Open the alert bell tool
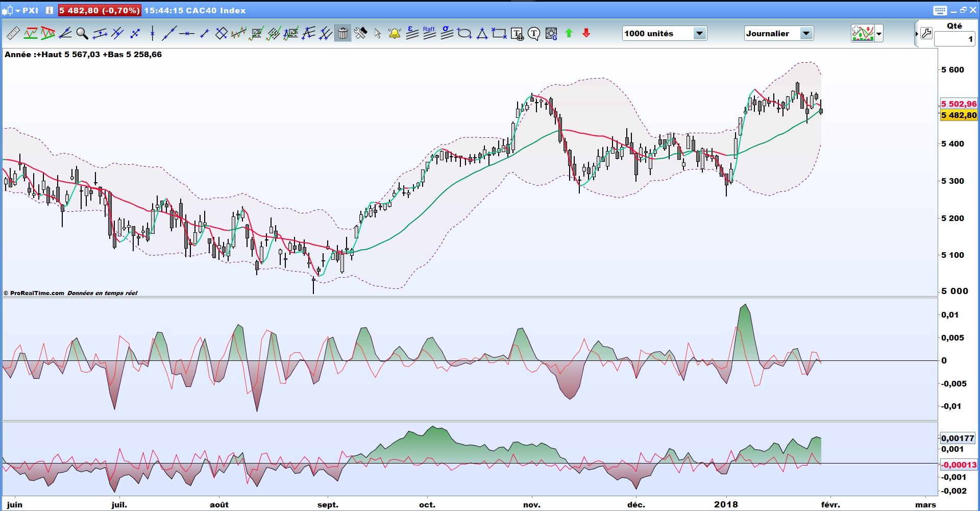980x511 pixels. [395, 34]
